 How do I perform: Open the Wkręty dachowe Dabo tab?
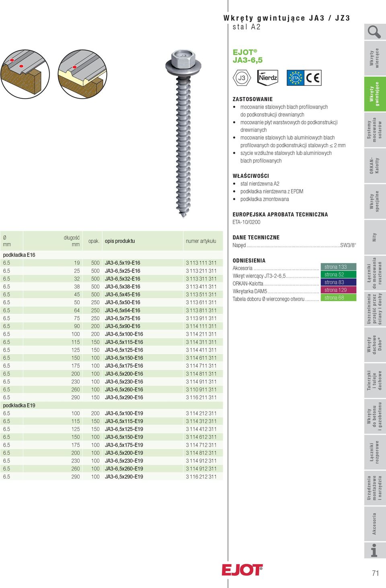point(375,345)
